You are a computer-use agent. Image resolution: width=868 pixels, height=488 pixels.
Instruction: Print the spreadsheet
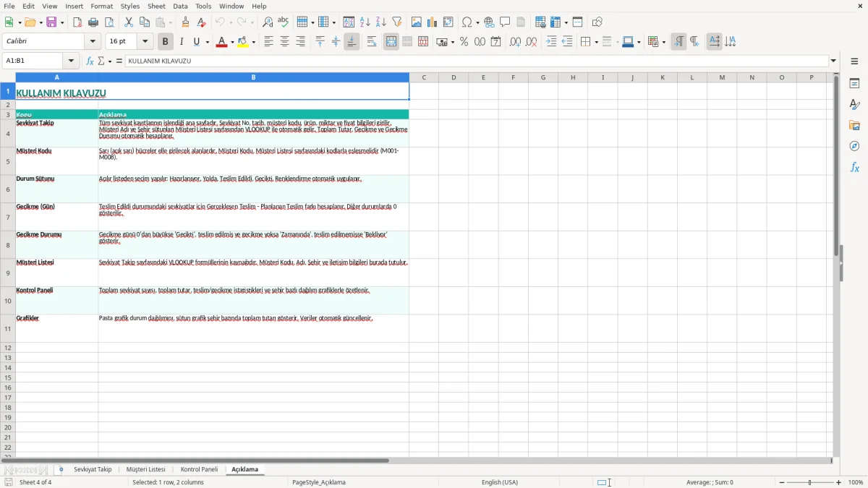tap(93, 22)
